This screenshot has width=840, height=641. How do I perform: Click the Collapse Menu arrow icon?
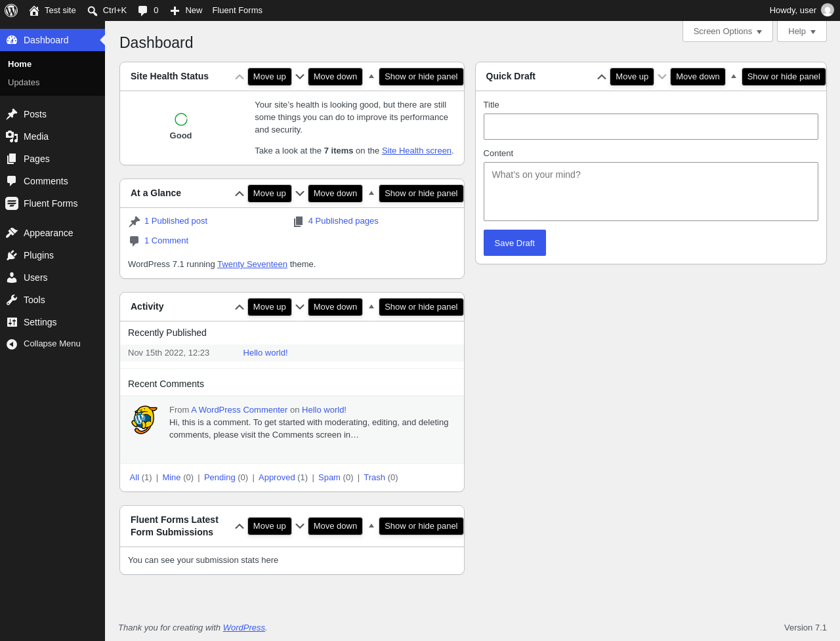click(12, 344)
